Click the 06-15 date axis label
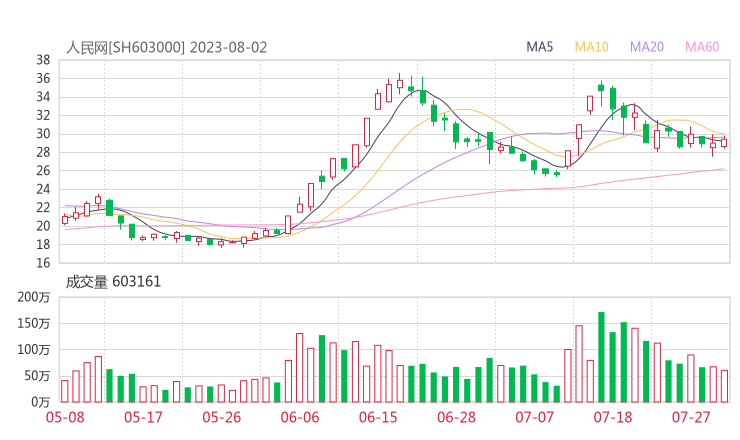740x440 pixels. [378, 417]
